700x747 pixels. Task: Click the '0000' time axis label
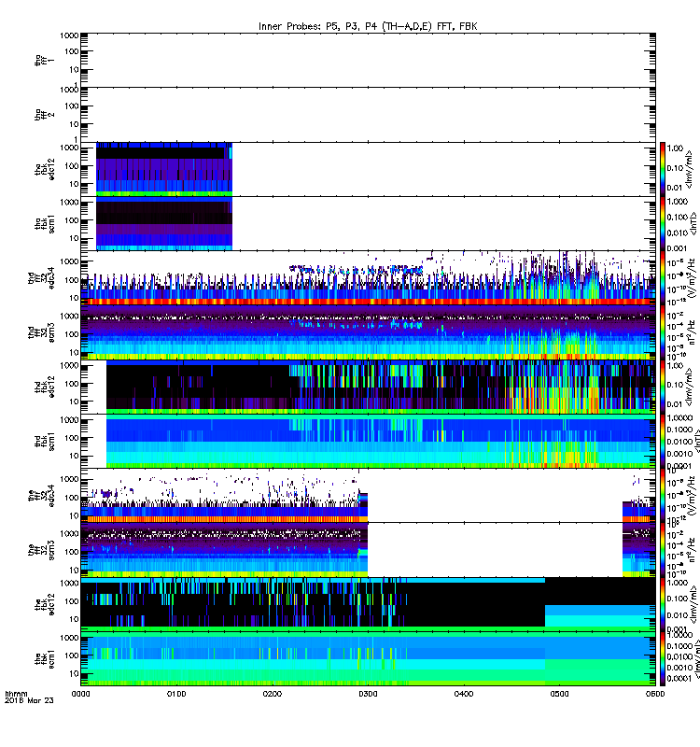80,694
